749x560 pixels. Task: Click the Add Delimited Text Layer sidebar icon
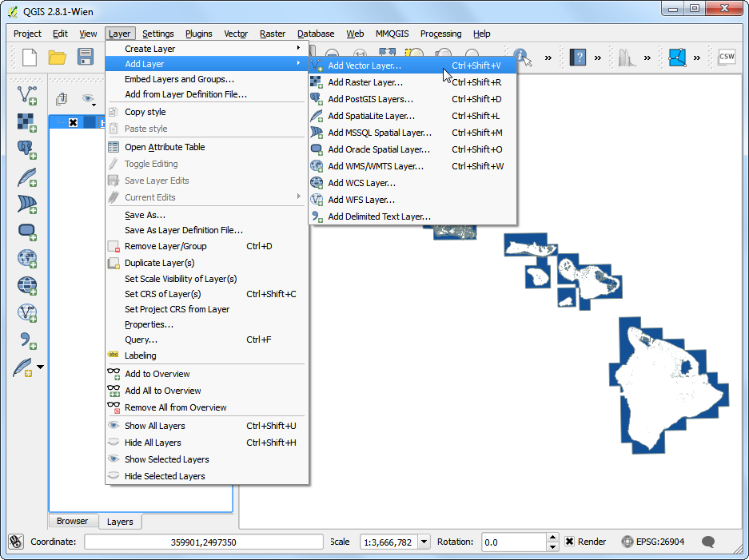(x=28, y=341)
